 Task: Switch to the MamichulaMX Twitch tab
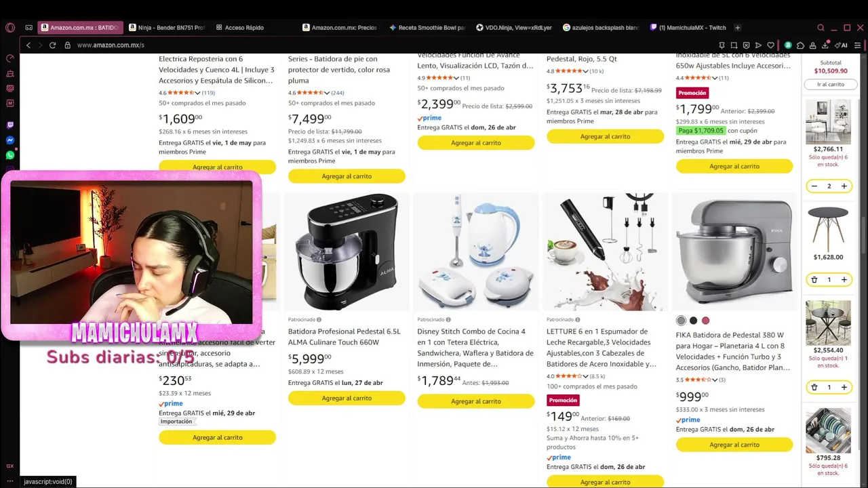tap(688, 28)
